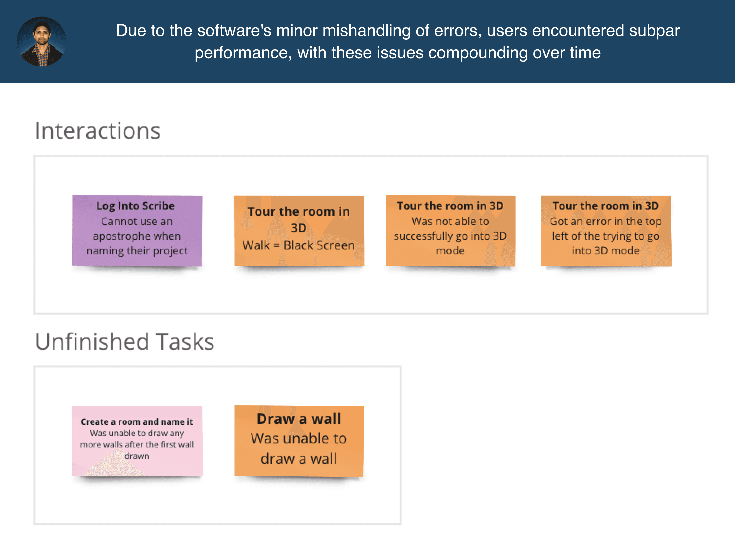Click the 'Draw a wall' bold title

coord(299,419)
